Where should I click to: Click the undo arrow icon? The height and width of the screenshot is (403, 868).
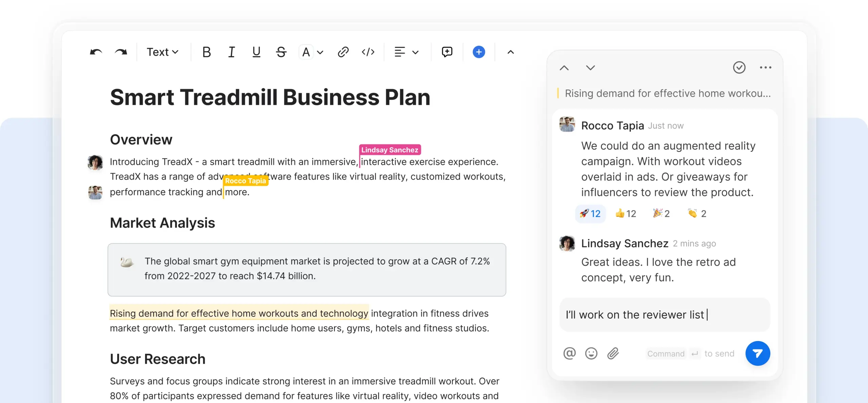(96, 52)
